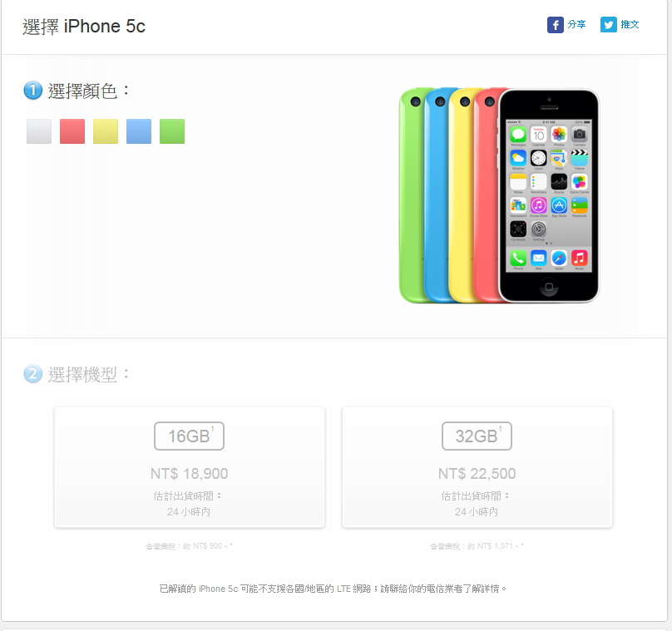Click the 分享 share link
This screenshot has height=631, width=672.
(x=576, y=24)
